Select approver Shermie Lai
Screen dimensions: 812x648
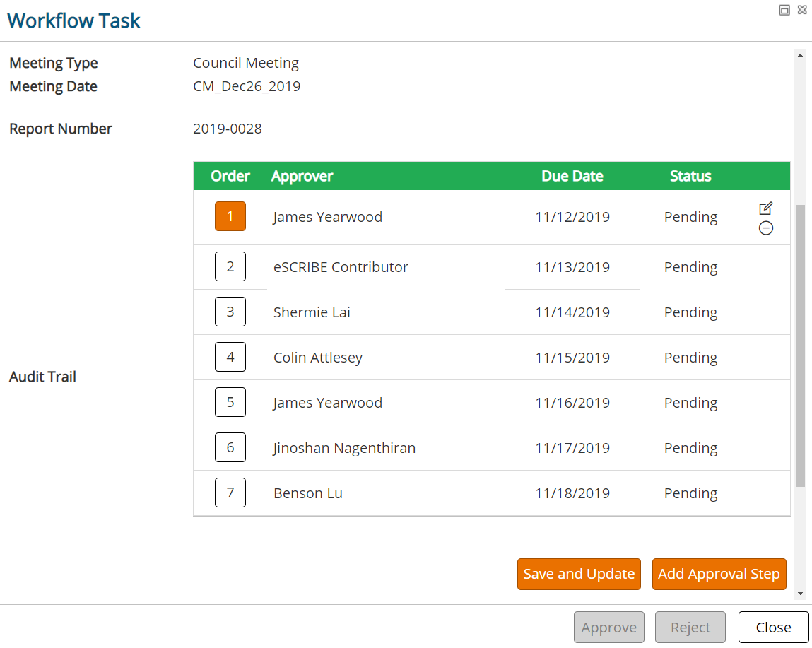312,312
